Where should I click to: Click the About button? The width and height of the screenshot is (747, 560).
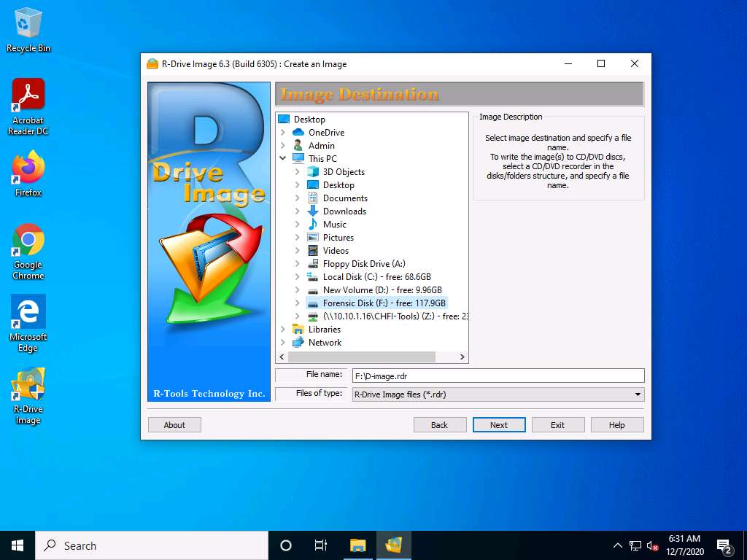tap(174, 425)
